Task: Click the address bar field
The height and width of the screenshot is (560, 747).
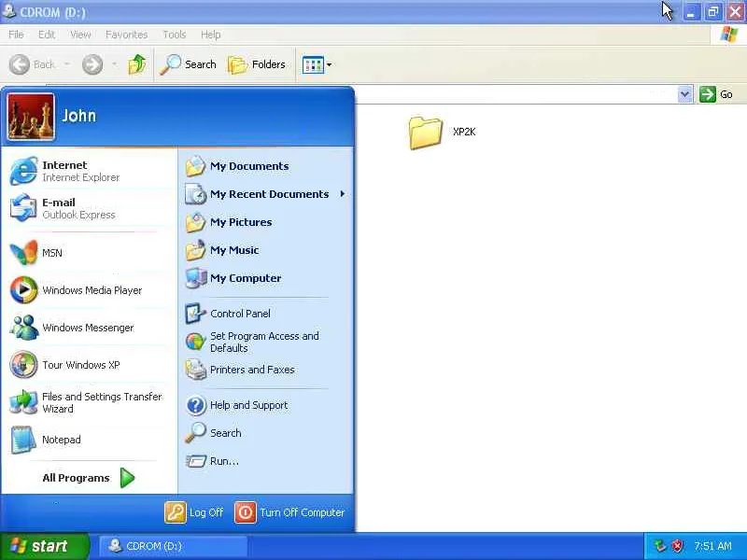Action: pos(516,94)
